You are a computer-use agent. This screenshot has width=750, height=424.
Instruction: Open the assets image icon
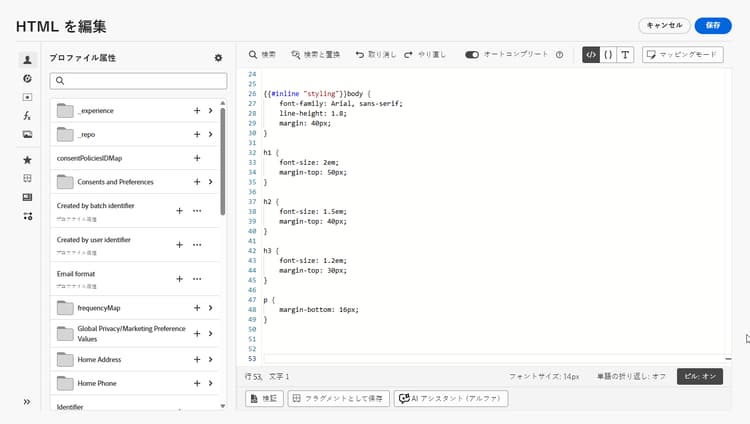(x=27, y=134)
